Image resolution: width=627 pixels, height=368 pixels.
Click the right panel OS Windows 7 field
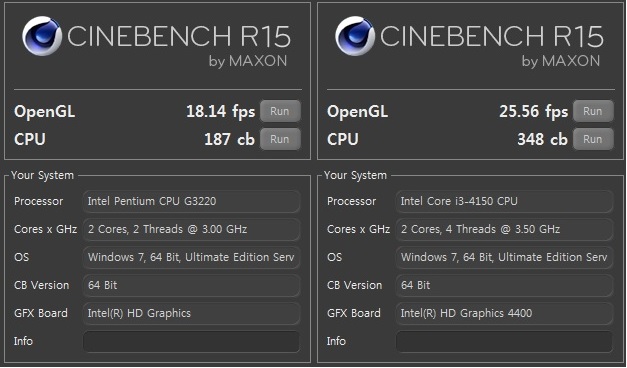coord(505,257)
